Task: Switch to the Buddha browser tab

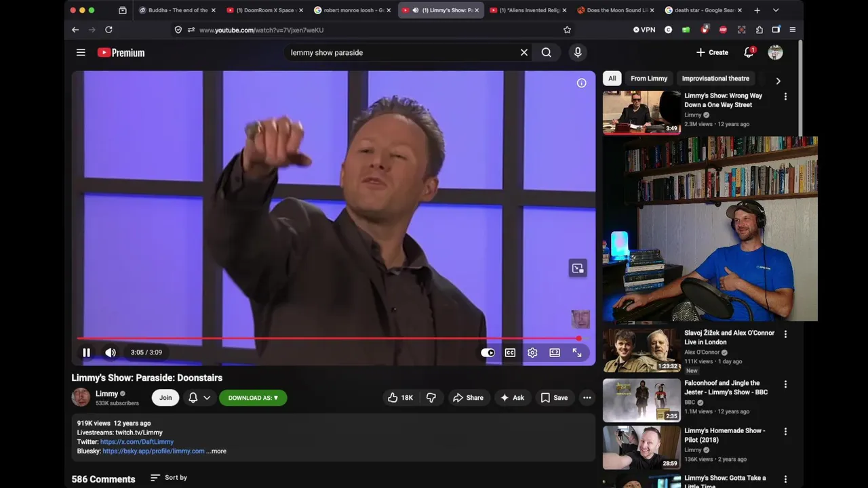Action: pos(176,10)
